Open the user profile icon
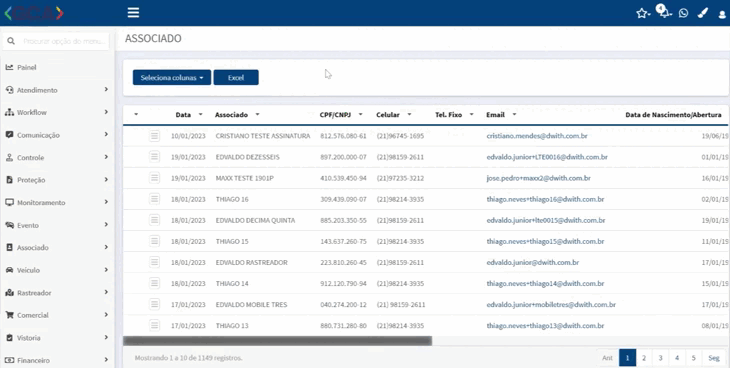 tap(722, 14)
